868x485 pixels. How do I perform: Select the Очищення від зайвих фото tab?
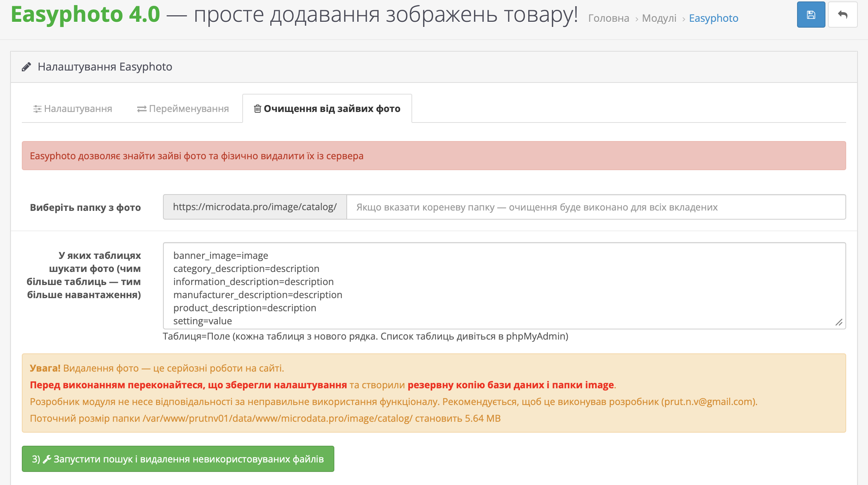point(327,108)
